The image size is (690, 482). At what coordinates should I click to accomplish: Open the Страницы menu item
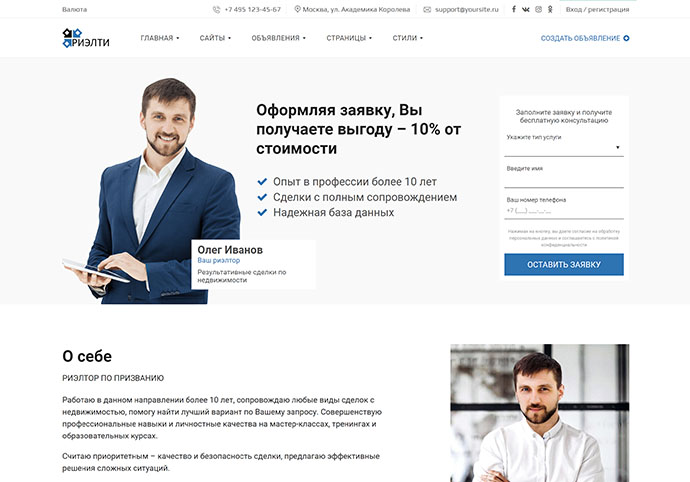349,38
